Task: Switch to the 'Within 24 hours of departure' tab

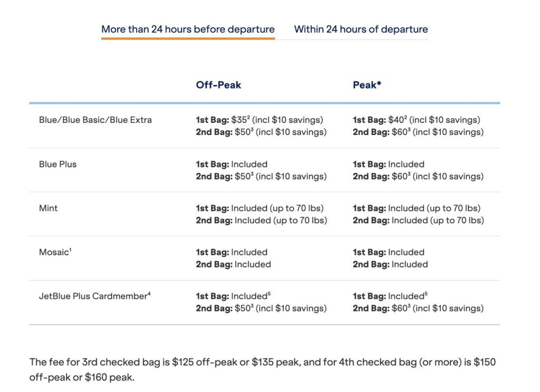Action: [x=360, y=29]
